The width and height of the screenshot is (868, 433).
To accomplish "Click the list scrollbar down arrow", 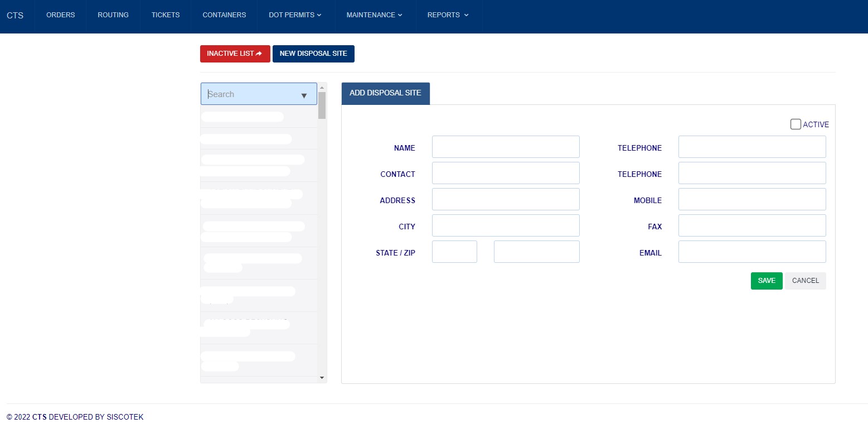I will [x=322, y=378].
